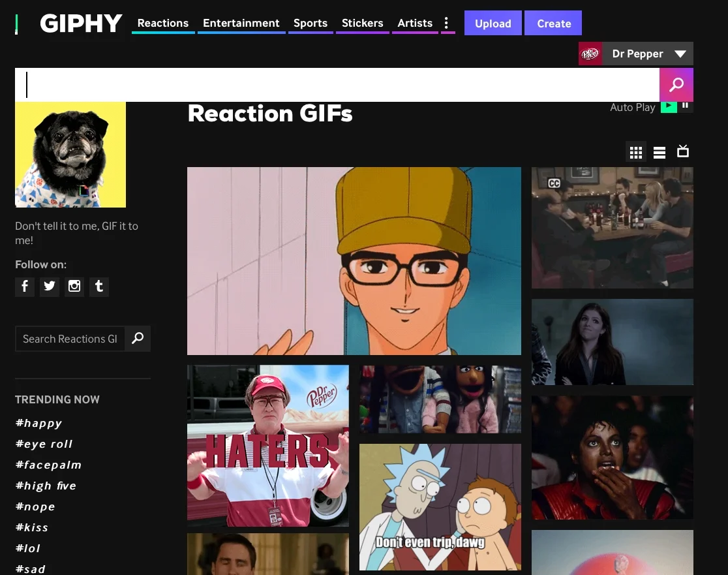Click the Auto Play label
Viewport: 728px width, 575px height.
coord(632,107)
